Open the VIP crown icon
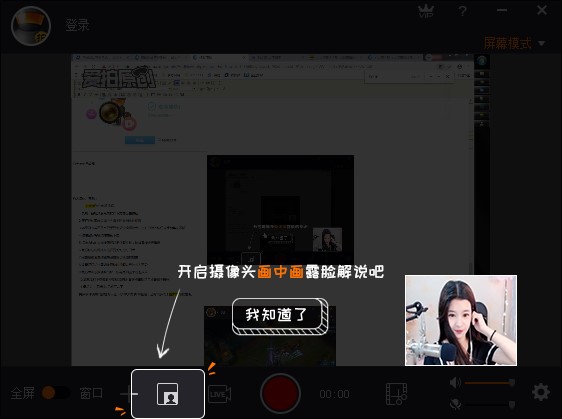The width and height of the screenshot is (562, 419). point(426,11)
